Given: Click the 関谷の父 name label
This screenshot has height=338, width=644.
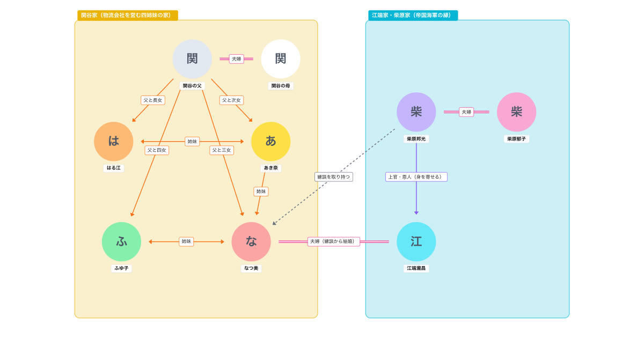Looking at the screenshot, I should click(x=192, y=86).
